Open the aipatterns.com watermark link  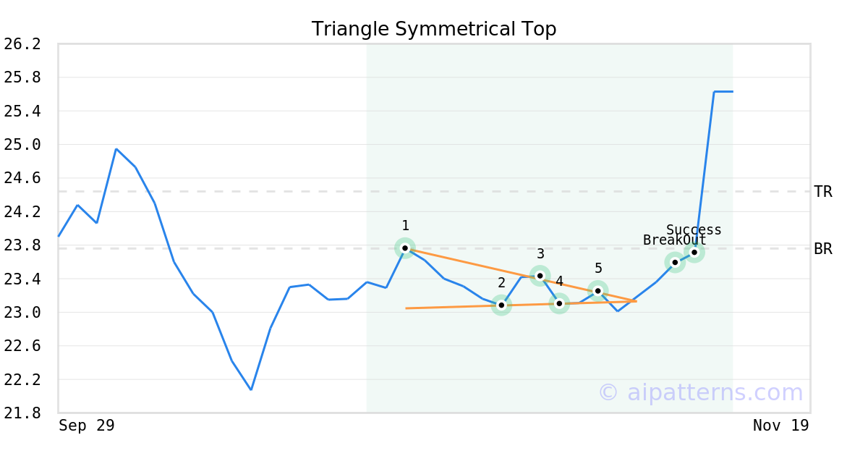coord(700,392)
